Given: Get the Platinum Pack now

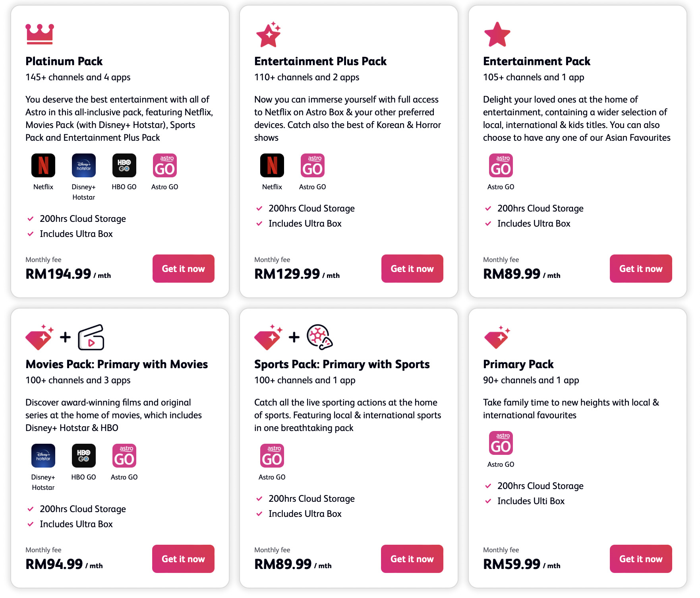Looking at the screenshot, I should (183, 269).
